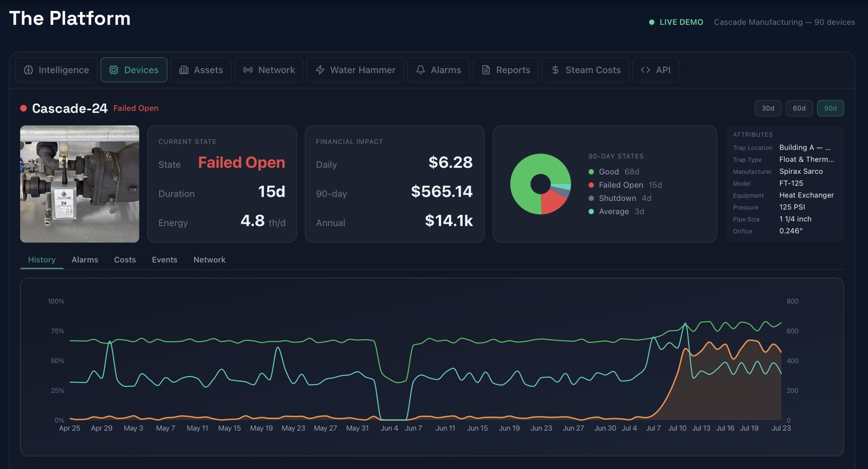
Task: Click the API code brackets icon
Action: point(645,70)
